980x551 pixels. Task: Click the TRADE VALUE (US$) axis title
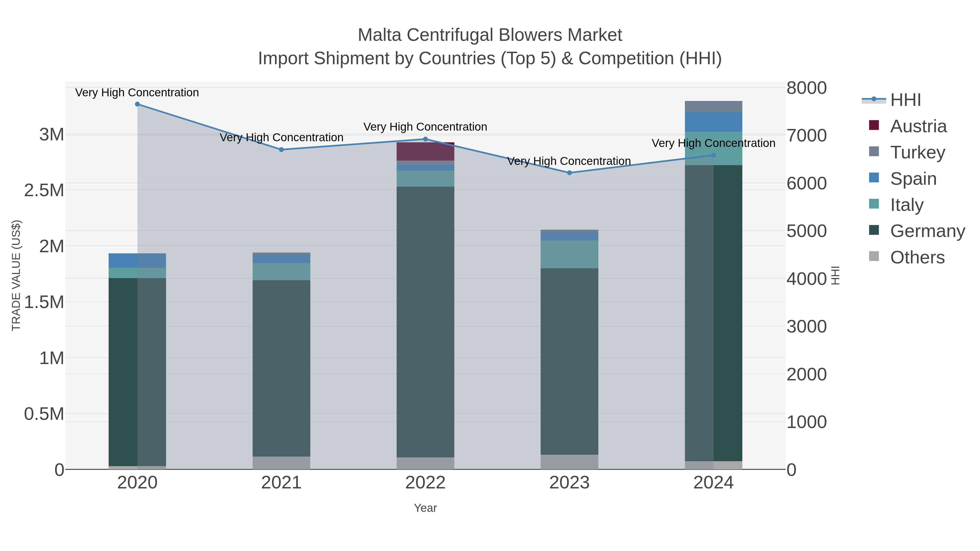pos(16,275)
